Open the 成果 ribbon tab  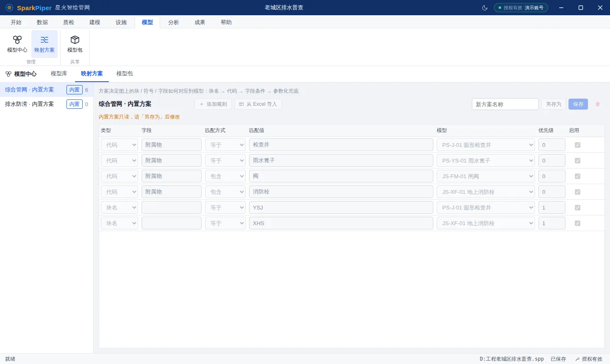click(x=200, y=22)
